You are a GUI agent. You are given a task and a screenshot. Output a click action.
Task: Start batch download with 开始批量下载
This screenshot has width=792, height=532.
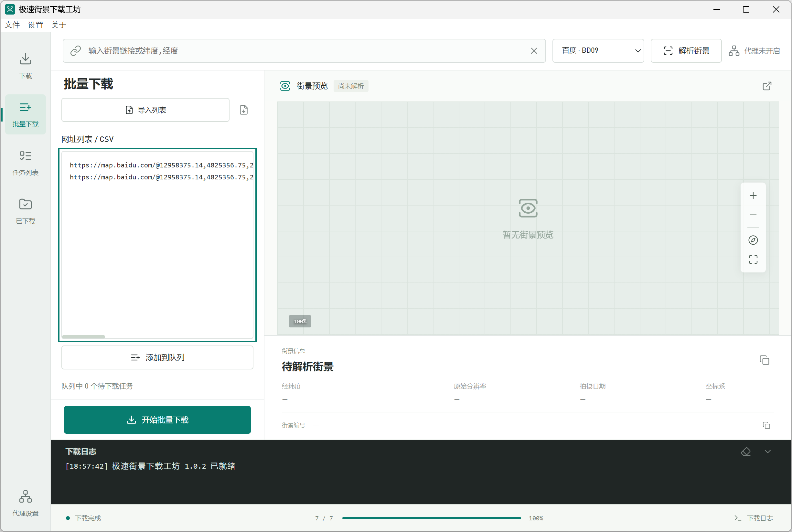point(157,420)
